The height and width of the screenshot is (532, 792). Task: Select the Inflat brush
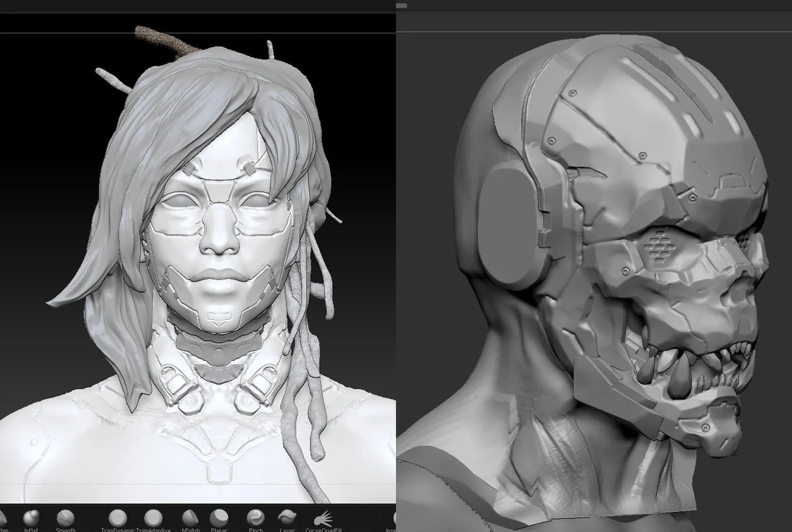tap(31, 519)
